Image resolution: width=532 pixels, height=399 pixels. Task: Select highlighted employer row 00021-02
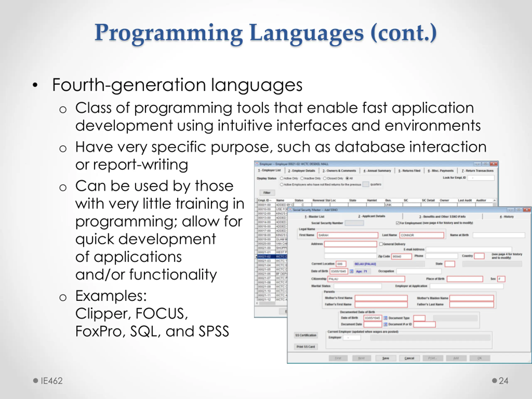point(272,256)
